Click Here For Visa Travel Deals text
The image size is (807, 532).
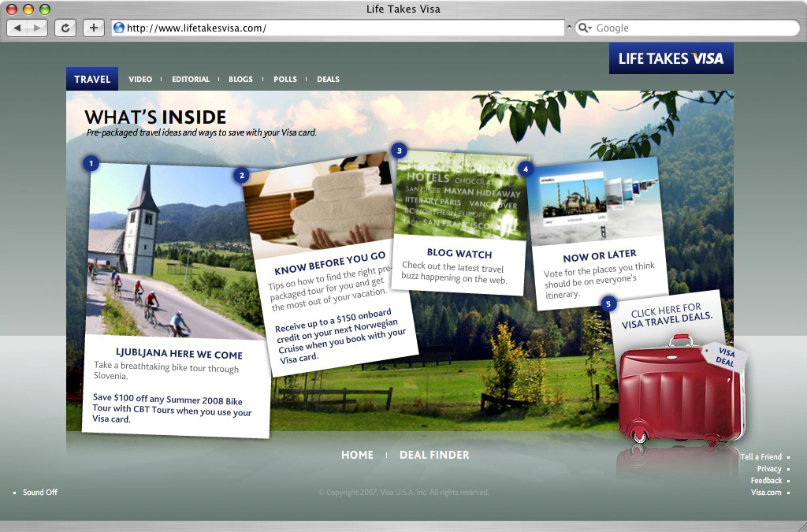[667, 316]
